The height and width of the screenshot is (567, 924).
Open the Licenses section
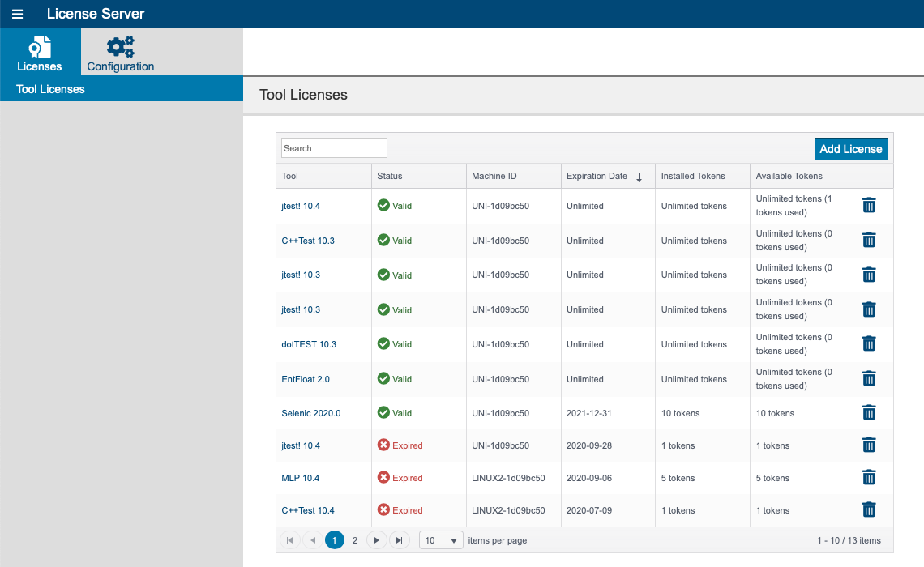coord(40,52)
